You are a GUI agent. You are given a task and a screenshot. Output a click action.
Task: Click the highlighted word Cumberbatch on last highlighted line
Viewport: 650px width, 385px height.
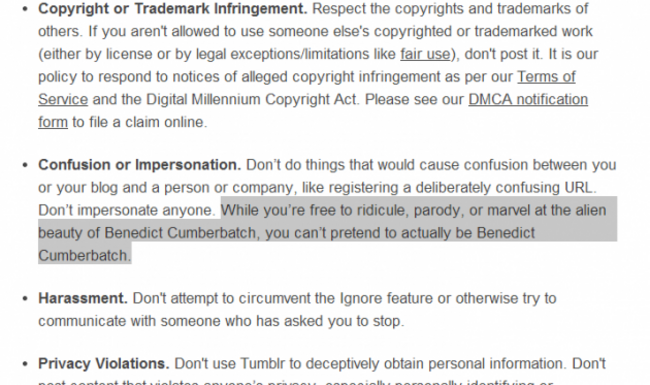(x=84, y=256)
